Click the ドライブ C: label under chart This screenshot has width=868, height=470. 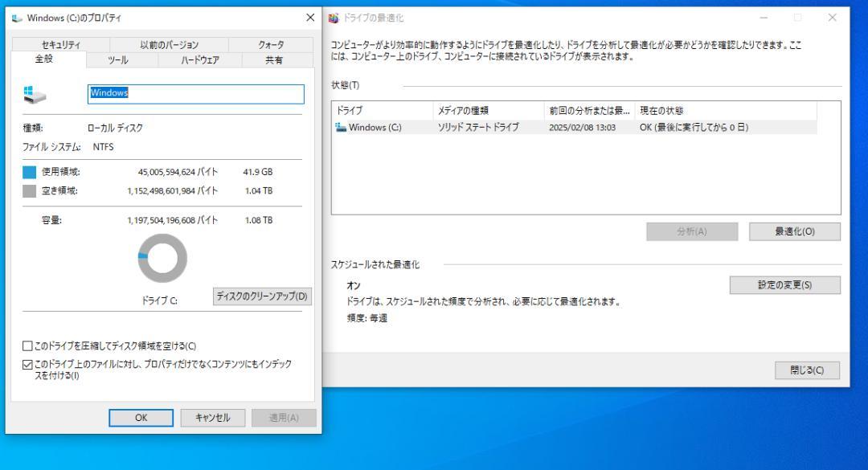159,300
